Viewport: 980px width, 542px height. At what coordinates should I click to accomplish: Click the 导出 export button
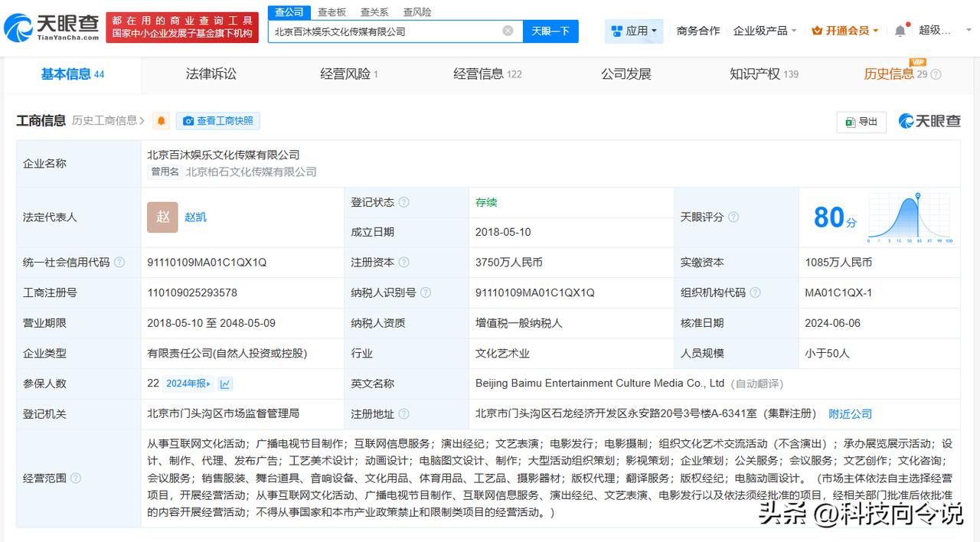tap(861, 122)
